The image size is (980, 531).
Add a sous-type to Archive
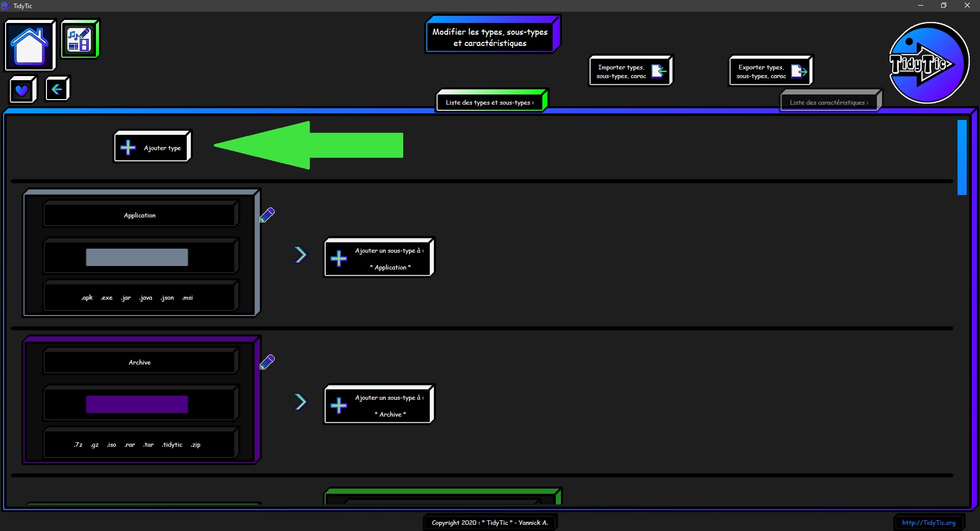click(379, 405)
